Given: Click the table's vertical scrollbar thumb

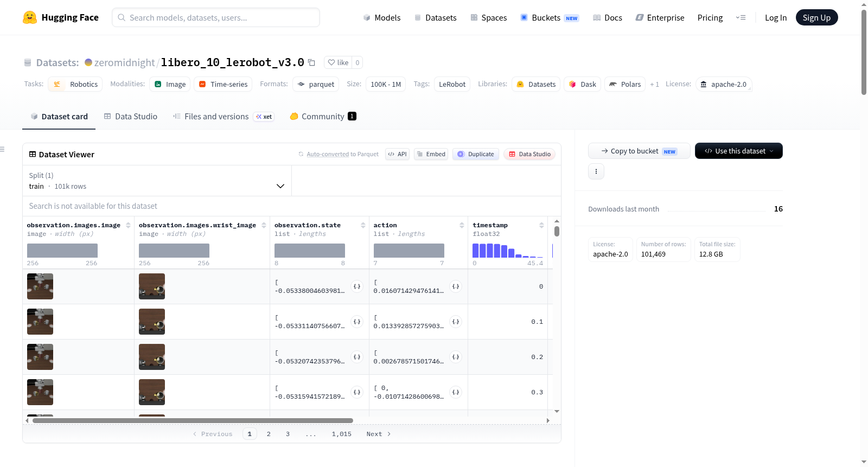Looking at the screenshot, I should point(557,231).
